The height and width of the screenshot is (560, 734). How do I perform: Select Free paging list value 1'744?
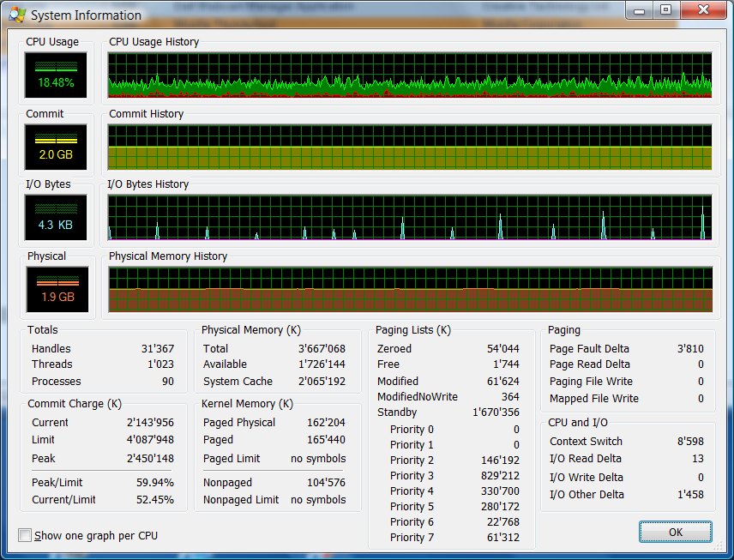point(506,364)
